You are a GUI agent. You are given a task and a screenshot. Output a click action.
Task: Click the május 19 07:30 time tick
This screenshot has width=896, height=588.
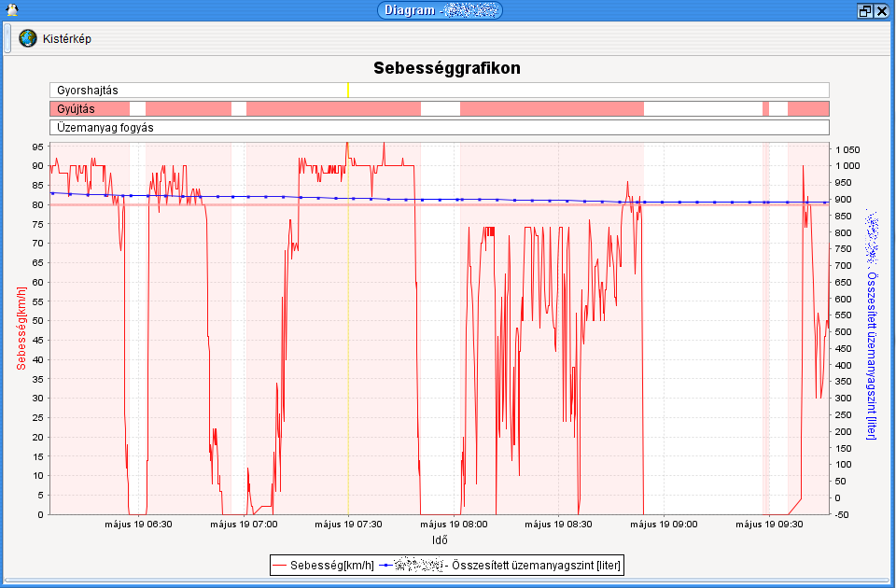click(x=348, y=525)
